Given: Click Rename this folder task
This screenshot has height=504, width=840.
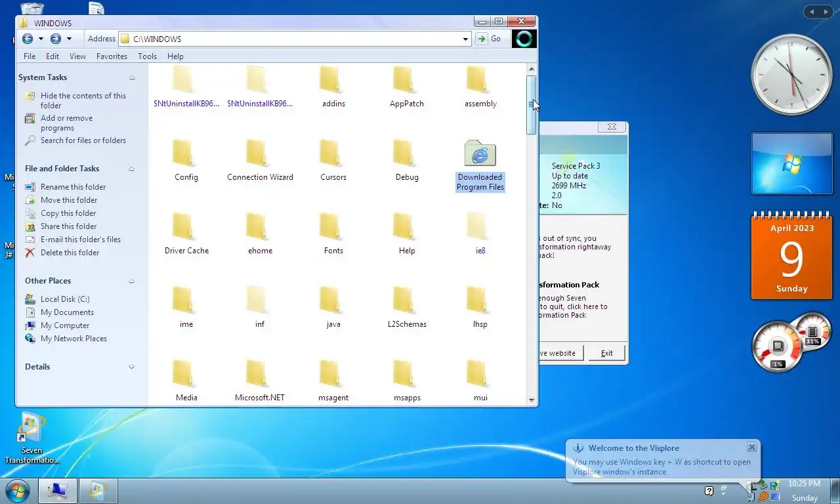Looking at the screenshot, I should click(73, 187).
